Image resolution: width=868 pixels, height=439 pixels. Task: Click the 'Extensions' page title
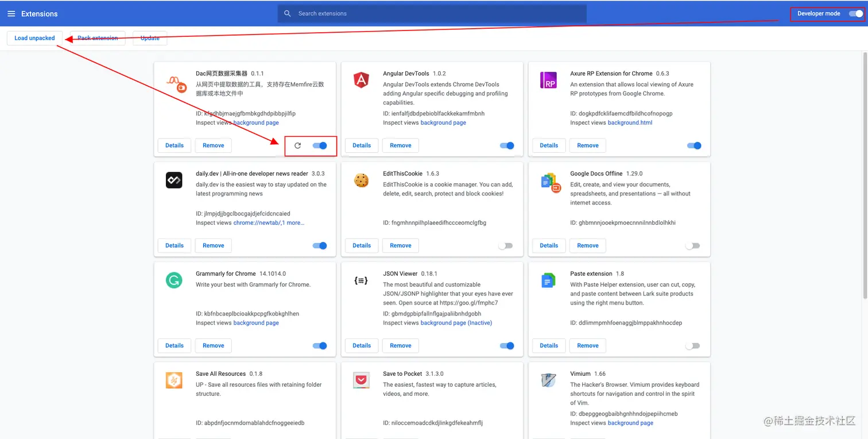click(40, 13)
